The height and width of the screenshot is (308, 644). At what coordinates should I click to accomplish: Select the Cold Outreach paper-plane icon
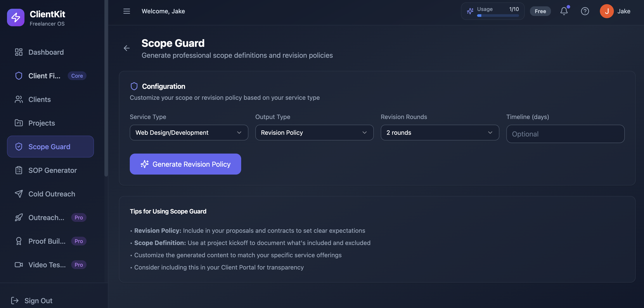(19, 194)
